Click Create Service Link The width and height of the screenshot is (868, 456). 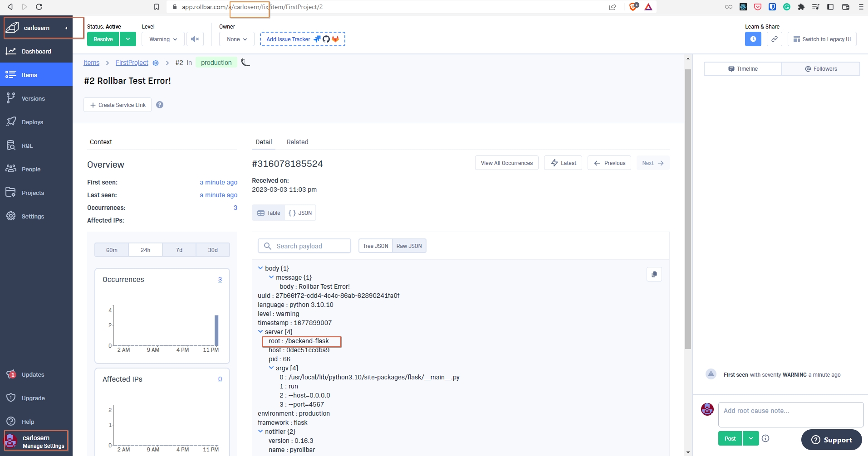117,105
